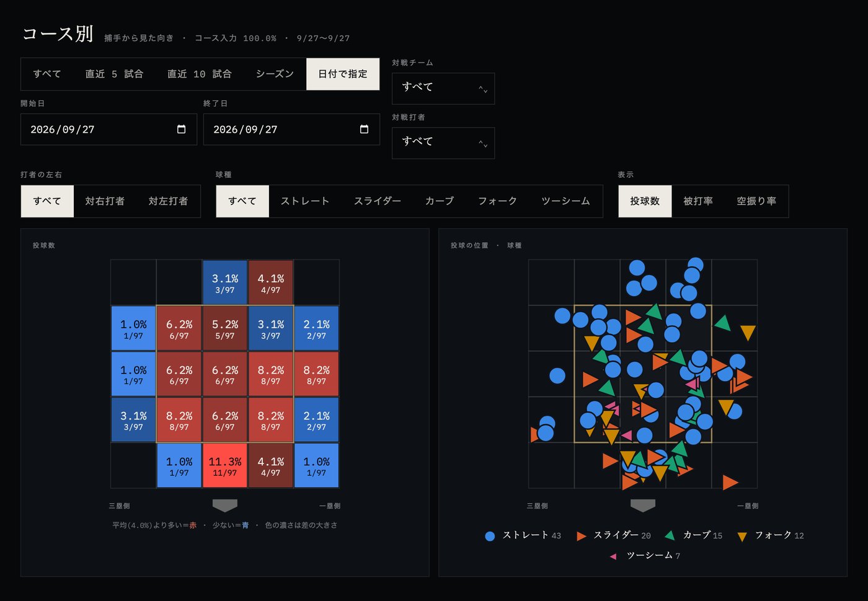Filter pitch type to フォーク
Screen dimensions: 868x601
pyautogui.click(x=497, y=201)
